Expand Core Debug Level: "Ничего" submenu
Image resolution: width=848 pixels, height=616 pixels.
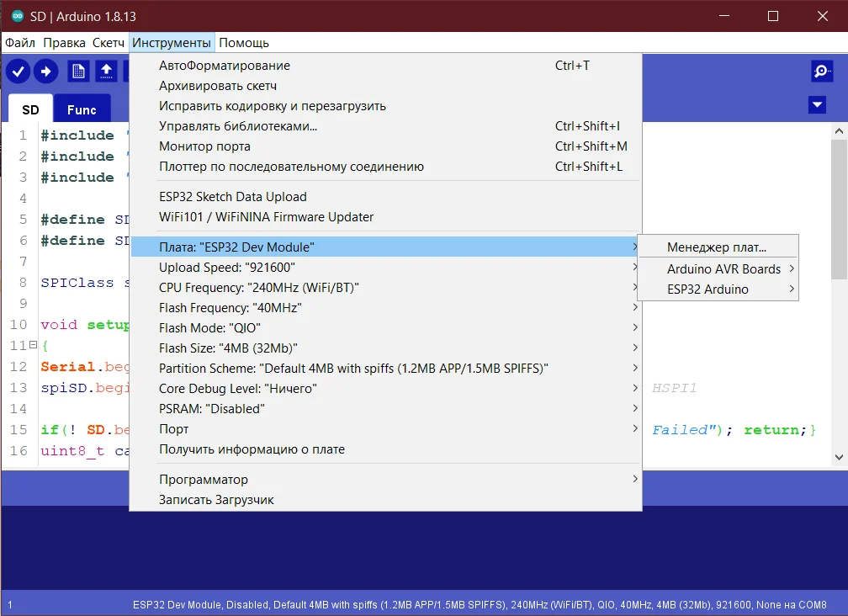tap(386, 388)
